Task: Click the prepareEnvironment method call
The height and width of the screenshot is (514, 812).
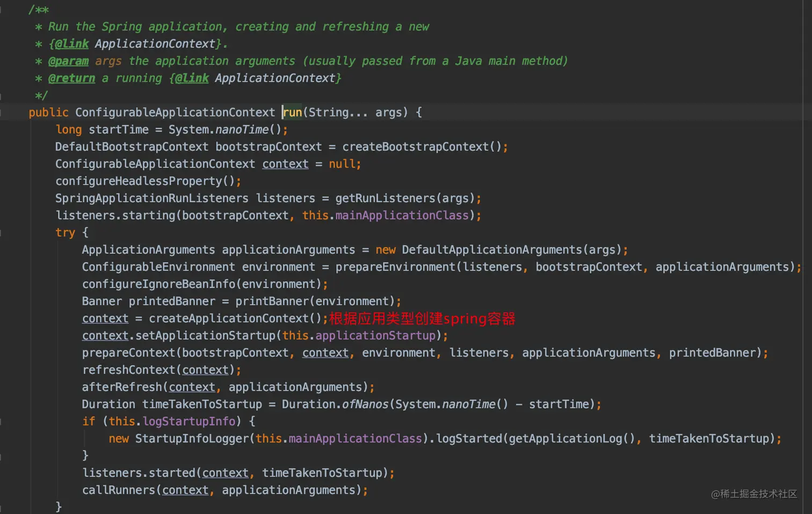Action: [x=395, y=267]
